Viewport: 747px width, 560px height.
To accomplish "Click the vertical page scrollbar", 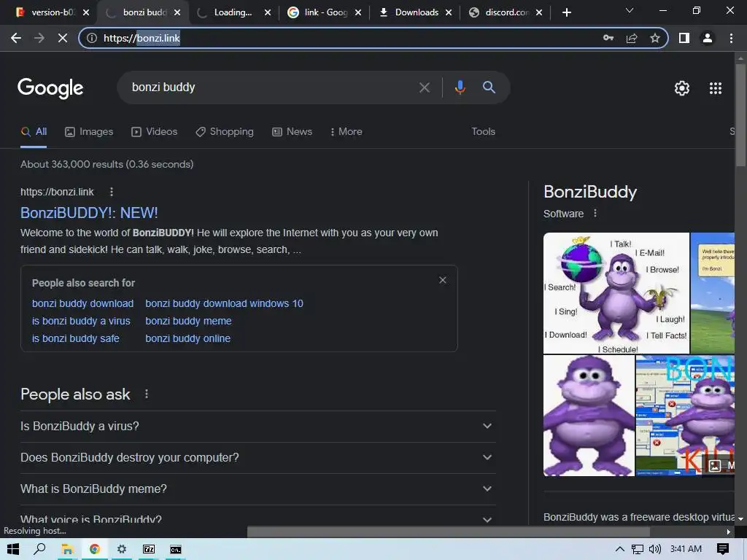I will pos(740,114).
